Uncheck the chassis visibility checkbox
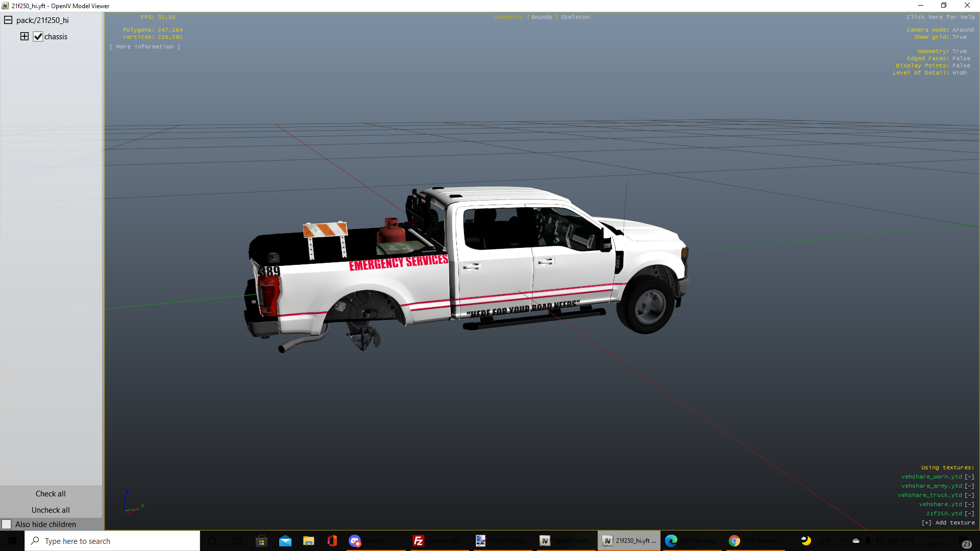The height and width of the screenshot is (551, 980). [38, 37]
